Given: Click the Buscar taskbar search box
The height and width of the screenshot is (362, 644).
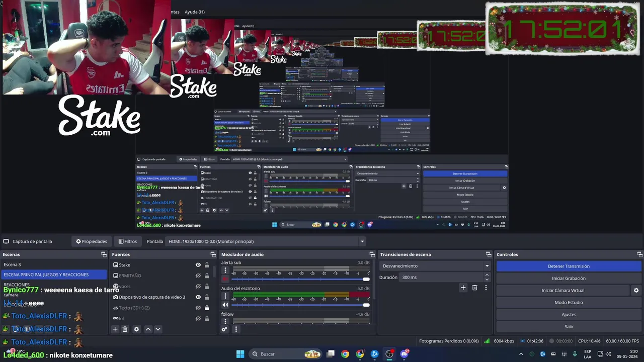Looking at the screenshot, I should 286,354.
